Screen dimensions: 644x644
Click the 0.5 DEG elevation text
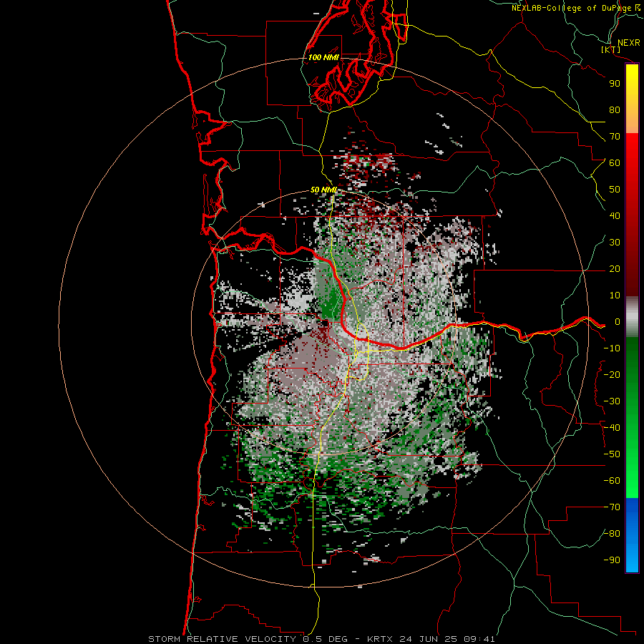pos(326,639)
